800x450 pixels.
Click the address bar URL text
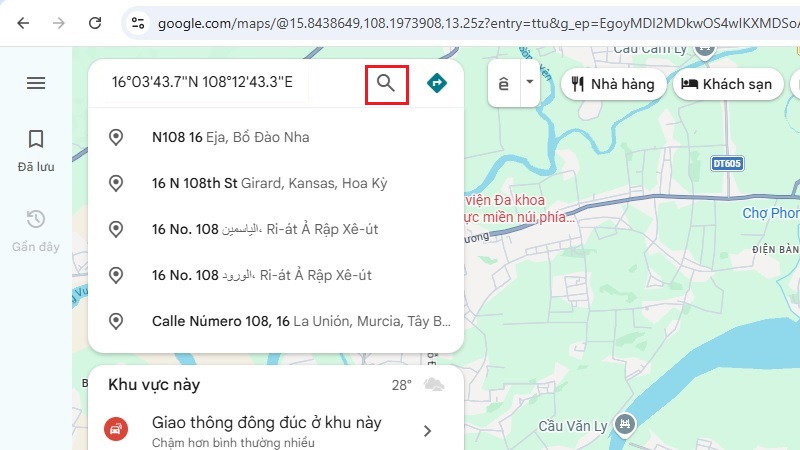click(x=477, y=23)
